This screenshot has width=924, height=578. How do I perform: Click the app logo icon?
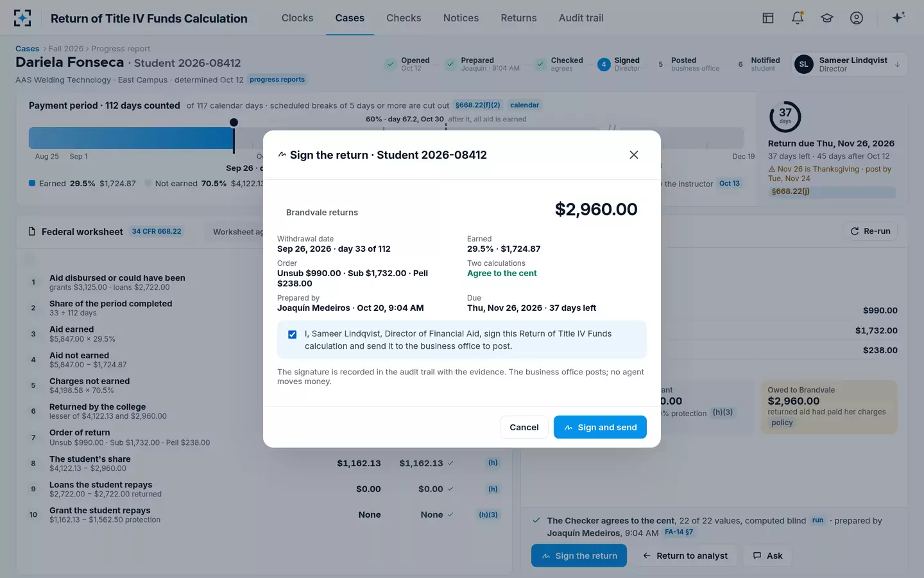pyautogui.click(x=22, y=18)
